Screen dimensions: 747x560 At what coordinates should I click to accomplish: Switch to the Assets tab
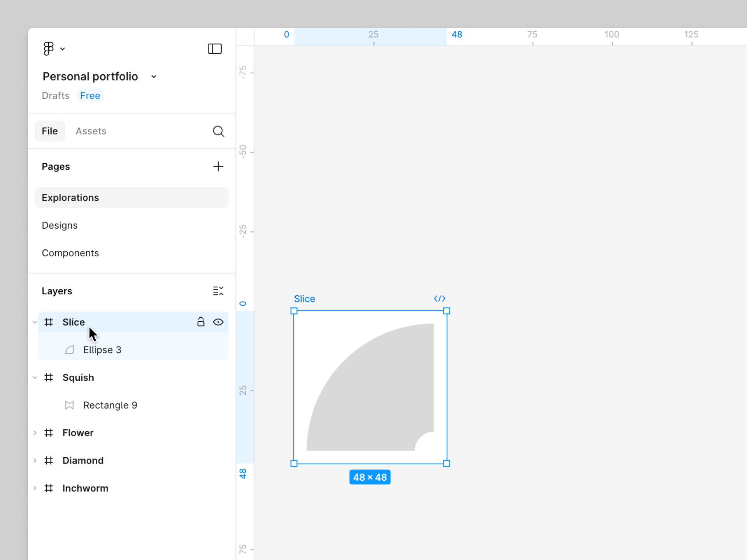pyautogui.click(x=91, y=131)
